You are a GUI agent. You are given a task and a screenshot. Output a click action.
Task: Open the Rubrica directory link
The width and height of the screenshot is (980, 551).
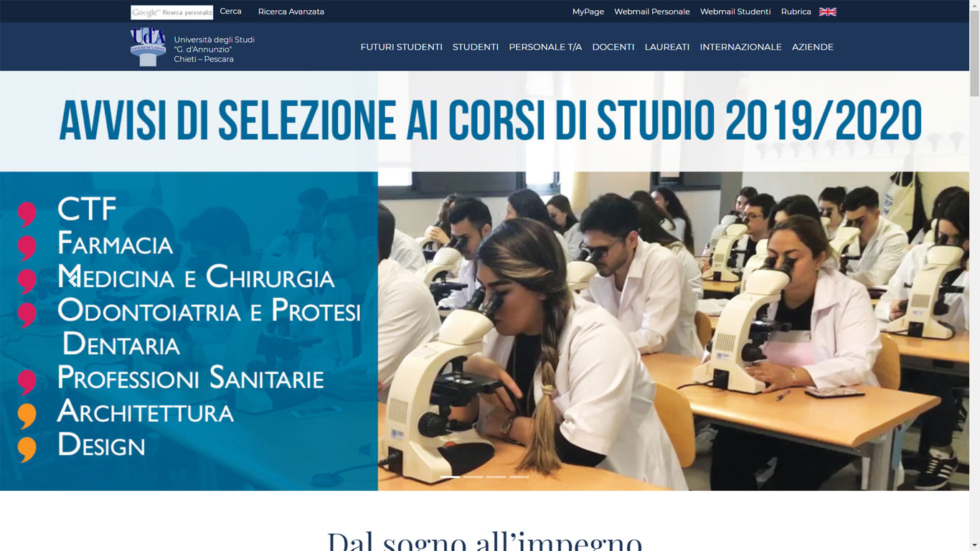796,11
